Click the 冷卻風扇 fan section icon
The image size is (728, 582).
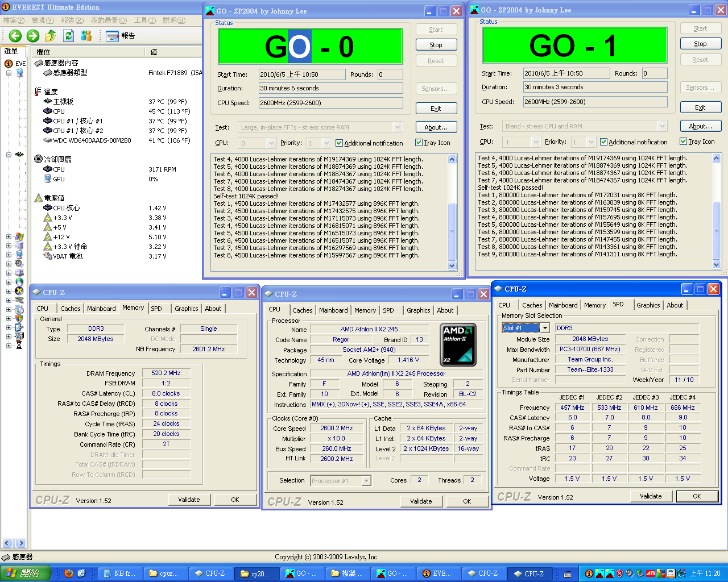(x=38, y=159)
